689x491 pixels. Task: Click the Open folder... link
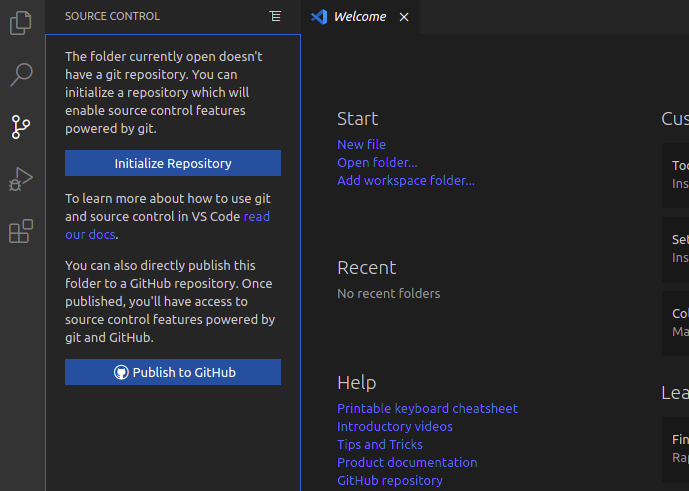click(377, 163)
